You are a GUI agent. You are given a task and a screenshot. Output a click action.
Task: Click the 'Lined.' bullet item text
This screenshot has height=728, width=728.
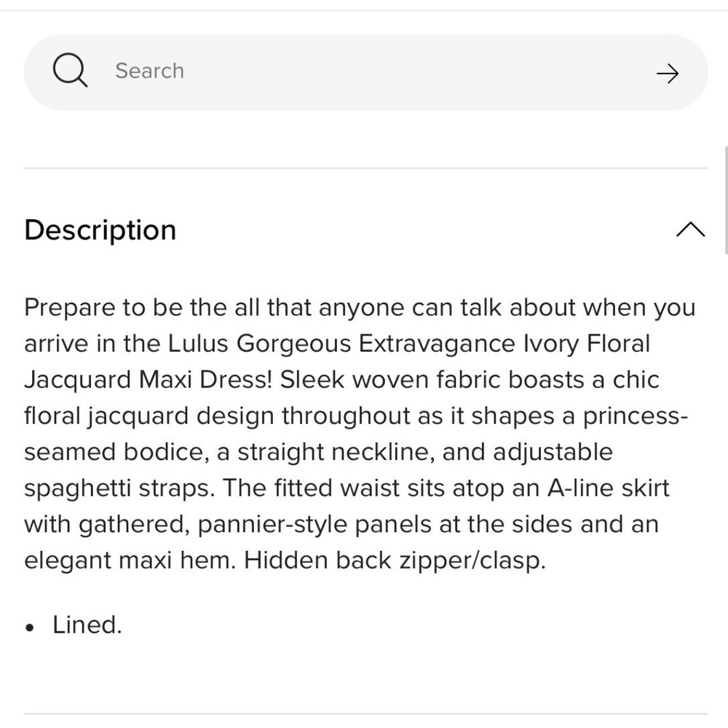point(87,625)
